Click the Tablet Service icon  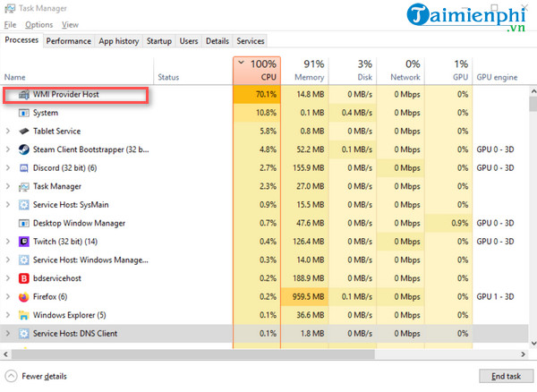coord(23,132)
